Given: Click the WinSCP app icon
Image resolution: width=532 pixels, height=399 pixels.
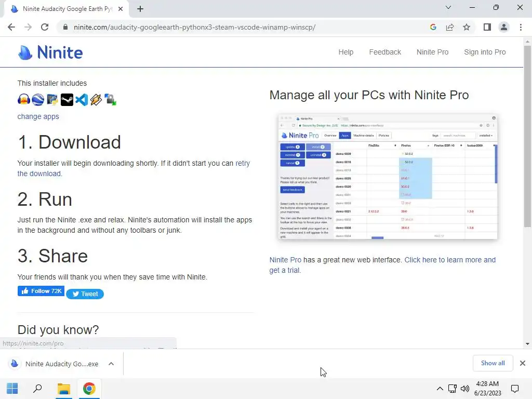Looking at the screenshot, I should click(x=110, y=100).
